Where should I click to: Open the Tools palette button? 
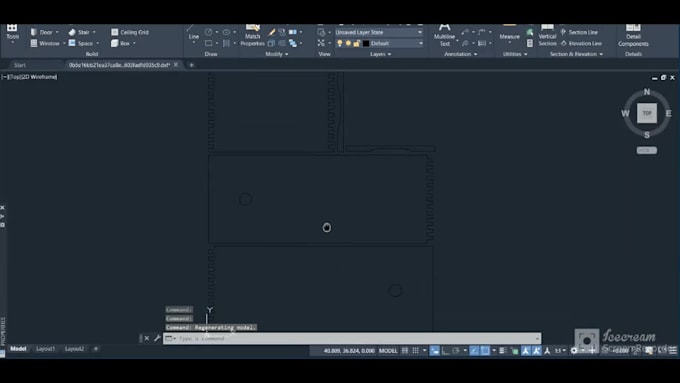12,33
